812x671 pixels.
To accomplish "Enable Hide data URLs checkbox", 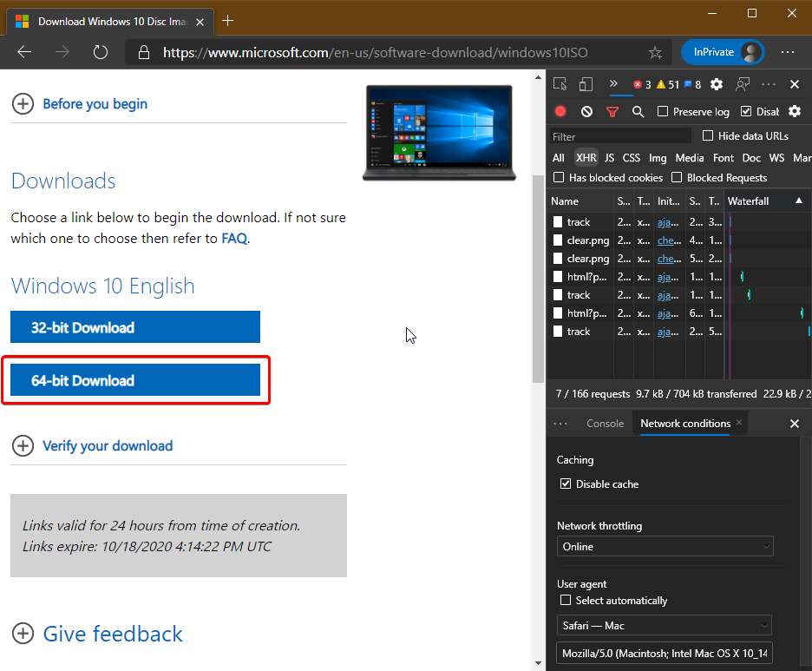I will coord(707,135).
